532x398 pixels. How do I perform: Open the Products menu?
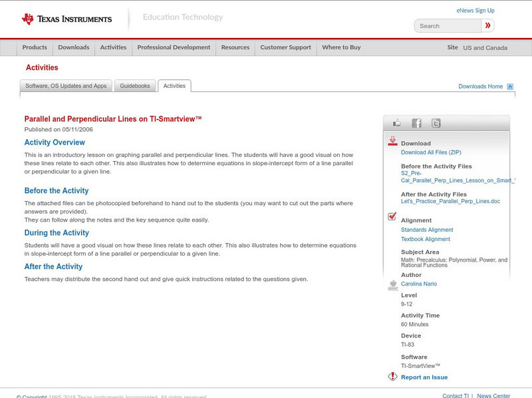coord(35,47)
